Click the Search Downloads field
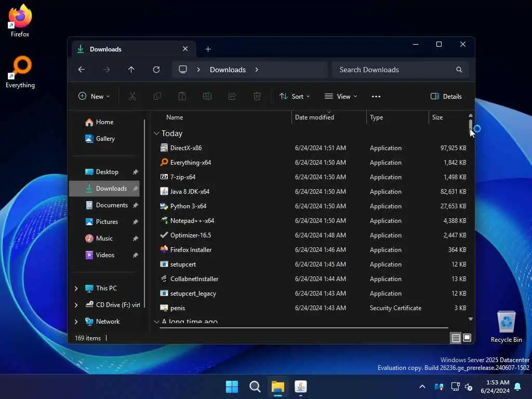The width and height of the screenshot is (532, 399). tap(401, 70)
